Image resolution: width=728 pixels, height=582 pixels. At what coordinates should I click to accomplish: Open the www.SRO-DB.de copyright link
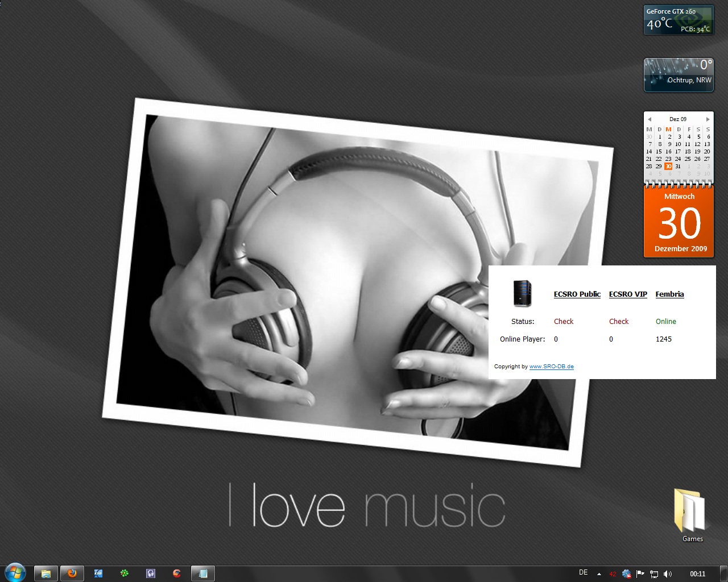[x=551, y=367]
